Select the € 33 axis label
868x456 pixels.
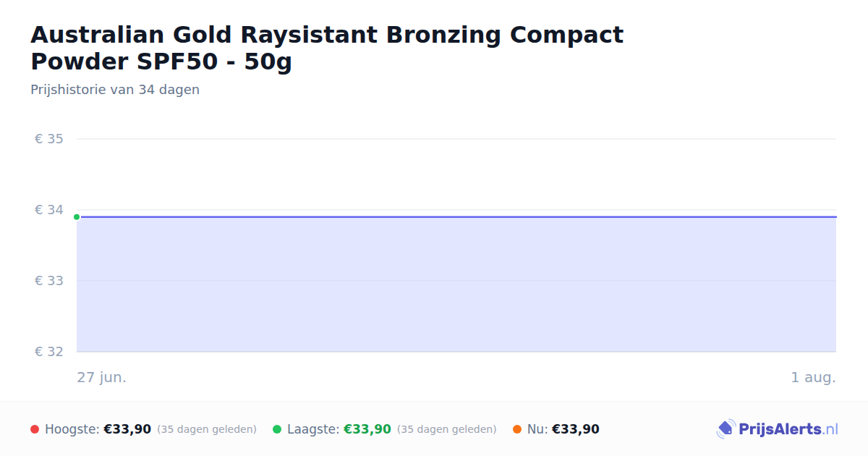tap(49, 281)
